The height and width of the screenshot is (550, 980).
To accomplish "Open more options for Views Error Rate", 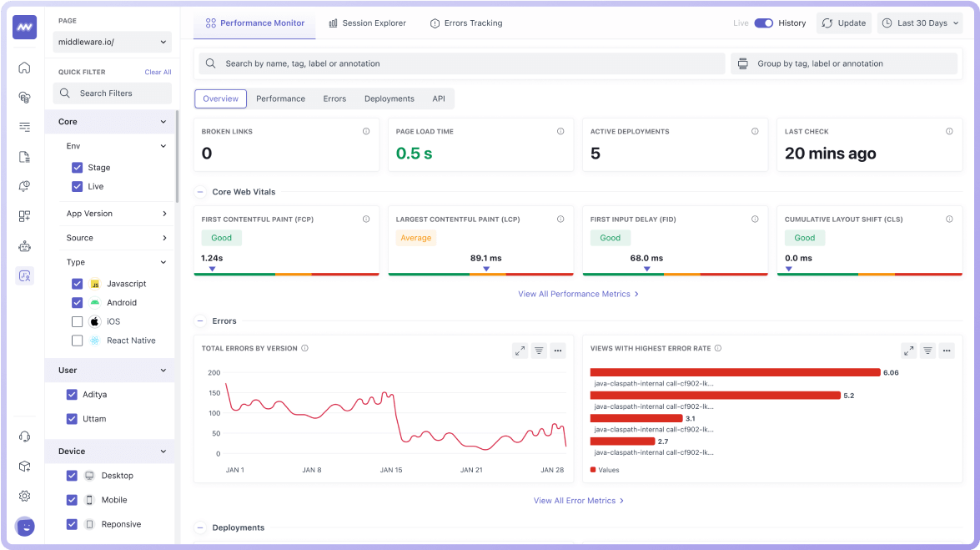I will [x=947, y=351].
